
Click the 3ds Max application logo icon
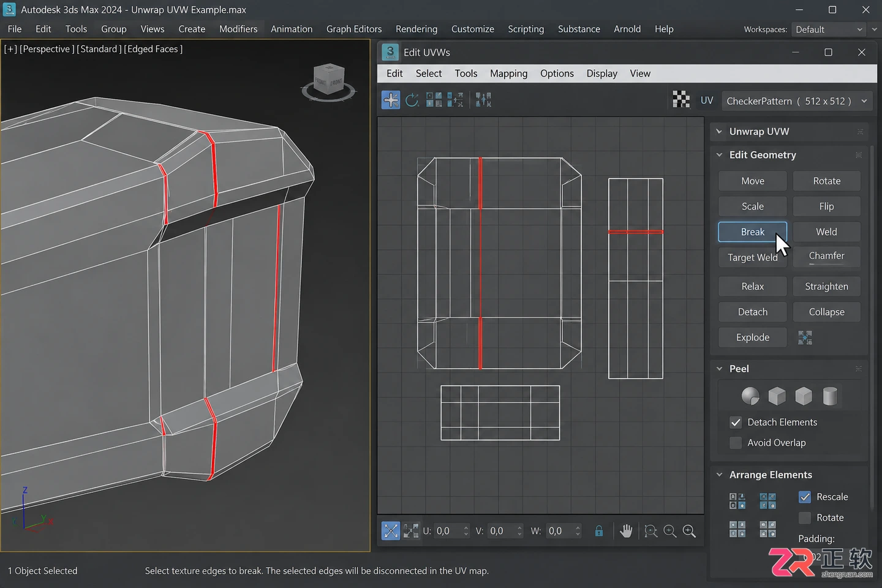coord(9,9)
